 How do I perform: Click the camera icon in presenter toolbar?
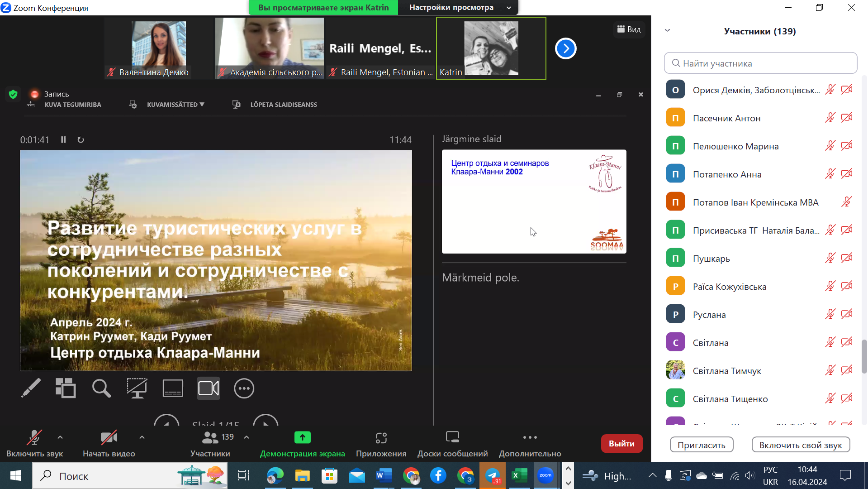209,388
